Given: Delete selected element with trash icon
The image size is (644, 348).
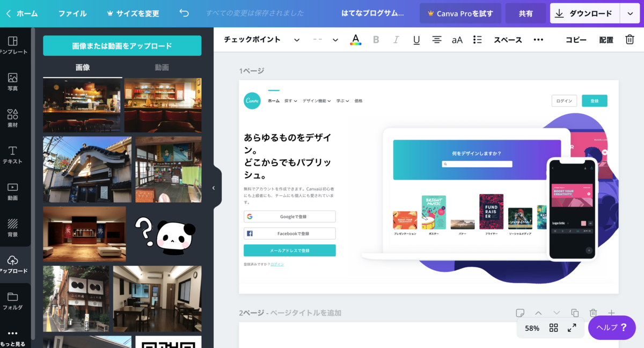Looking at the screenshot, I should [630, 40].
